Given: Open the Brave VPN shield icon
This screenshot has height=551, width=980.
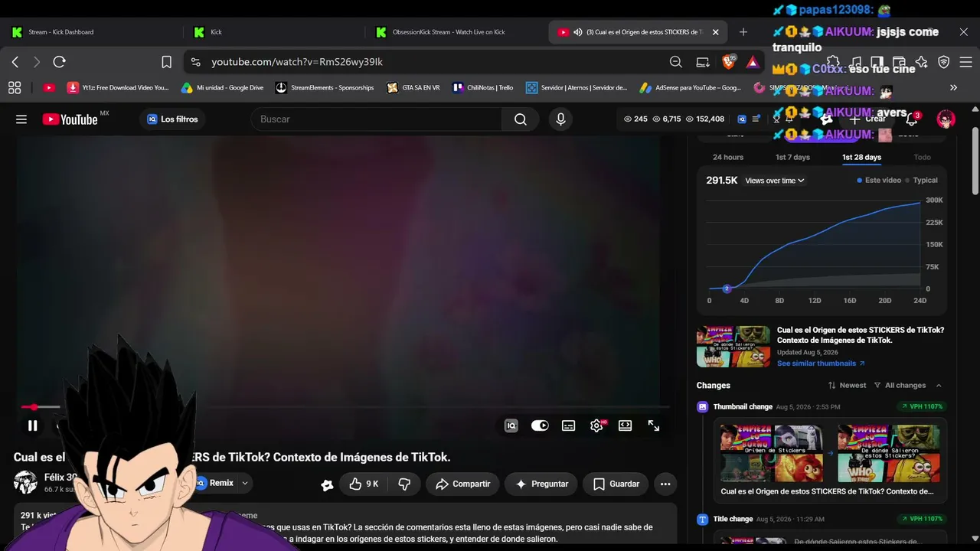Looking at the screenshot, I should point(944,62).
